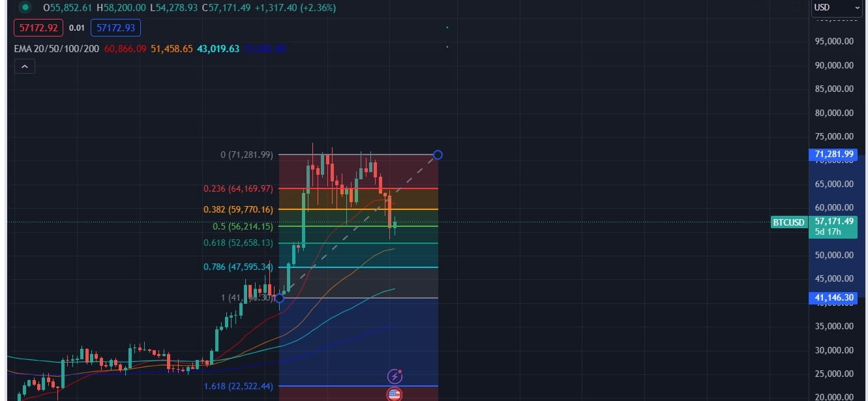Viewport: 868px width, 401px height.
Task: Click the 85,000.00 price scale label
Action: coord(834,89)
